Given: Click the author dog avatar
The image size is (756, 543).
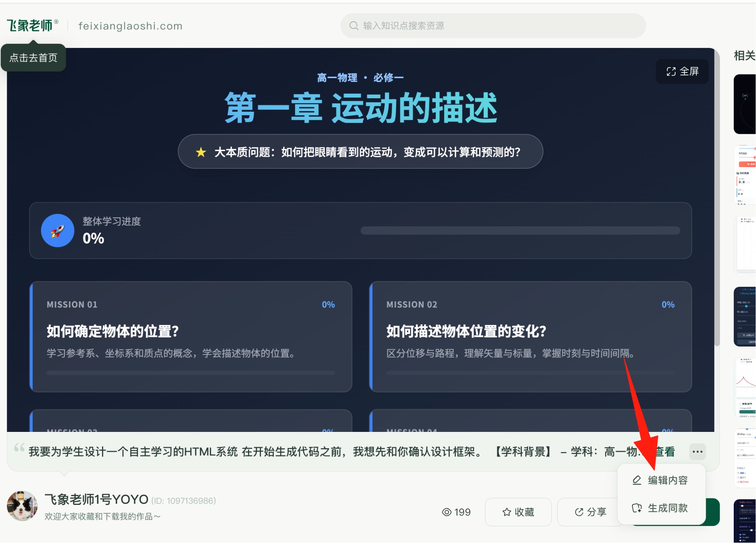Looking at the screenshot, I should pos(22,506).
